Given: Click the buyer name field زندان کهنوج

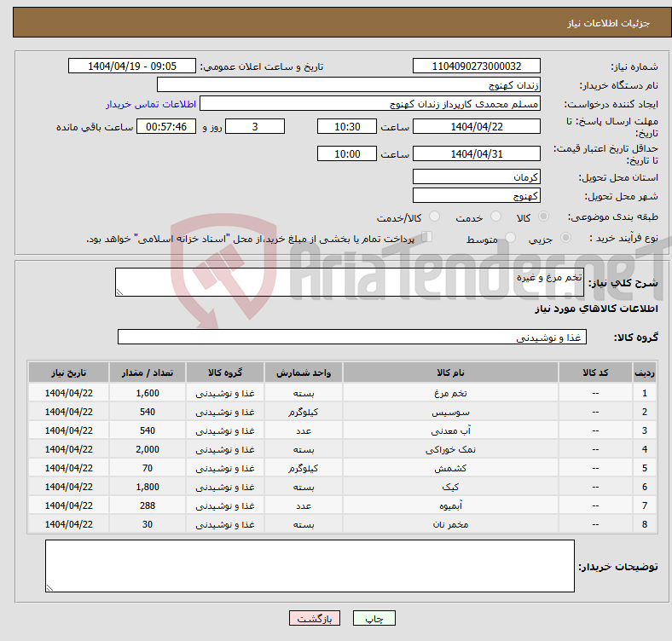Looking at the screenshot, I should point(349,85).
